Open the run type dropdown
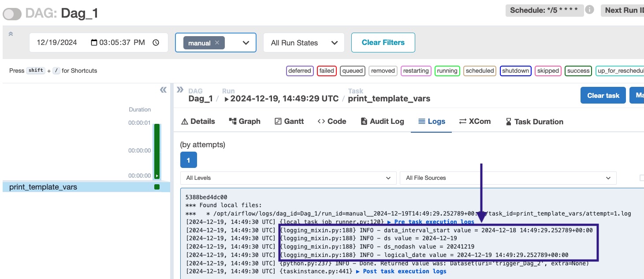The height and width of the screenshot is (279, 644). coord(246,43)
